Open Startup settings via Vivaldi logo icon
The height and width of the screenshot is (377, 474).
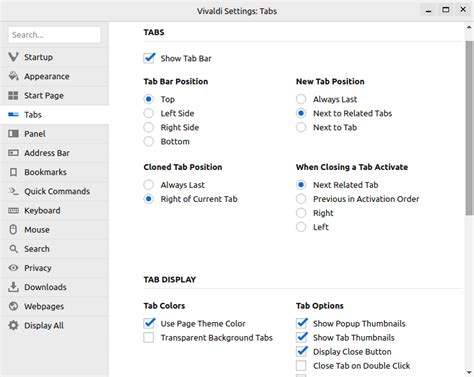tap(13, 57)
